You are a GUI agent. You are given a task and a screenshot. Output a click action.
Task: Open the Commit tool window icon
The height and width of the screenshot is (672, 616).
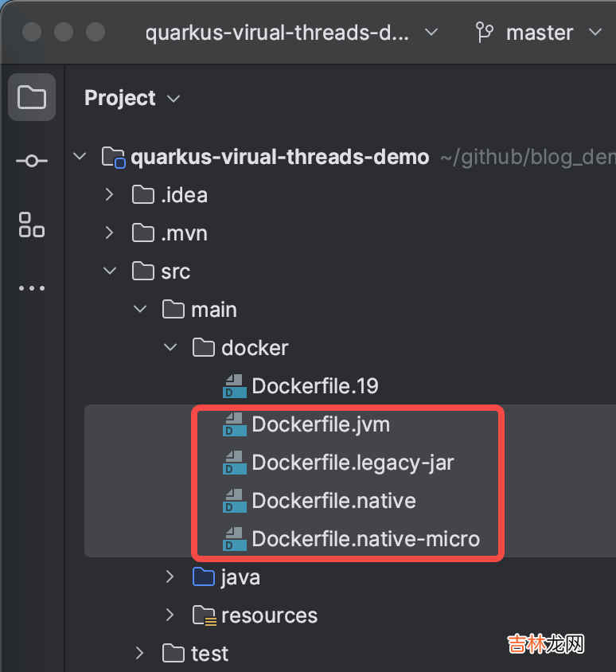pyautogui.click(x=32, y=161)
